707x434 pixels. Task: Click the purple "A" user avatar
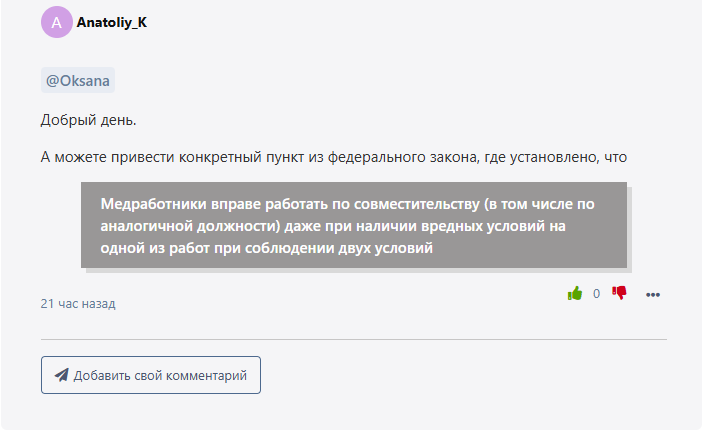pos(57,22)
